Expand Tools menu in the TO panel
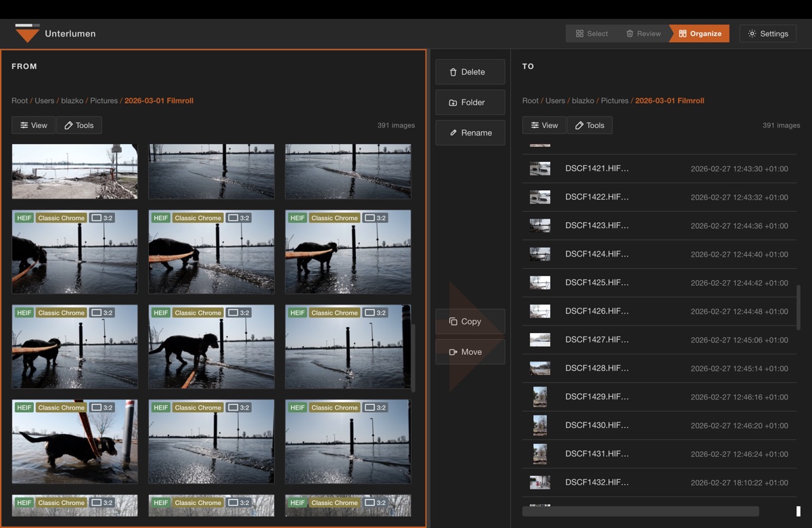This screenshot has height=528, width=812. pos(589,125)
